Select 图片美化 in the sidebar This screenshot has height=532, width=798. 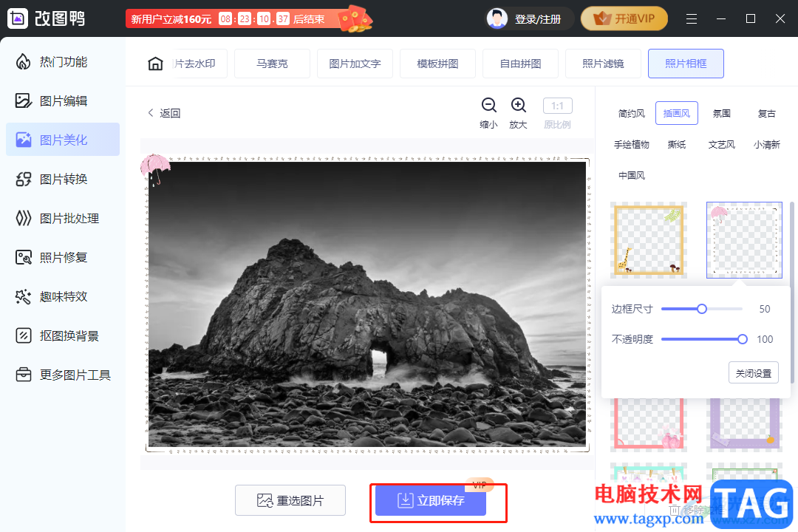coord(63,140)
